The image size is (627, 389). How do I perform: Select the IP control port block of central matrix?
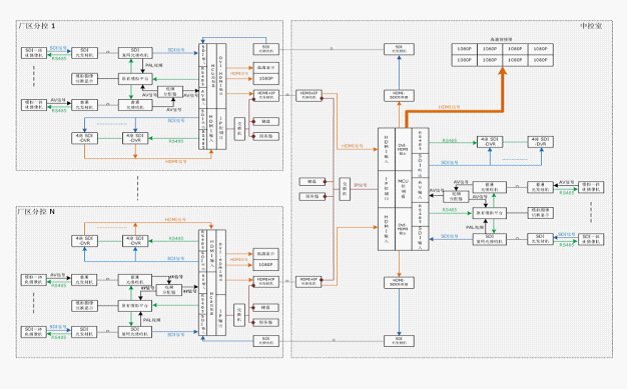pos(387,189)
